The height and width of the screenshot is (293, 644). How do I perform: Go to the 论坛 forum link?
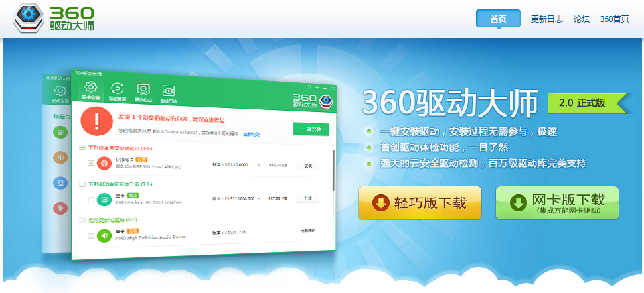tap(582, 19)
